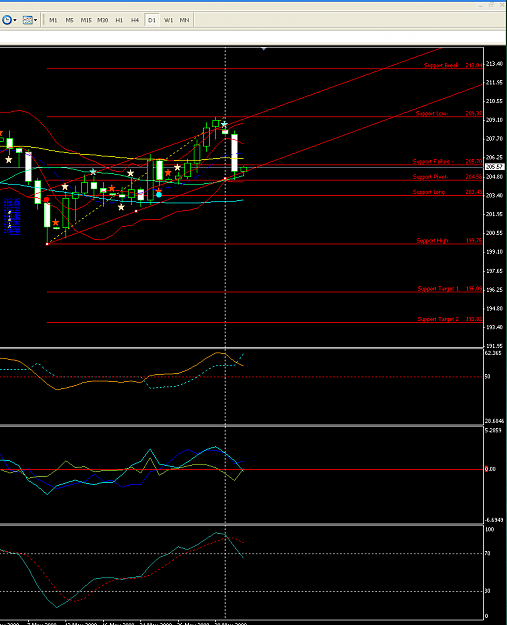Switch chart to M1 timeframe

[53, 20]
